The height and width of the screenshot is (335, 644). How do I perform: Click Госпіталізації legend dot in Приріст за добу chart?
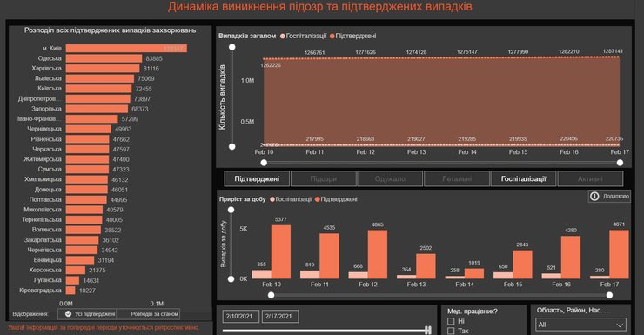click(x=272, y=199)
